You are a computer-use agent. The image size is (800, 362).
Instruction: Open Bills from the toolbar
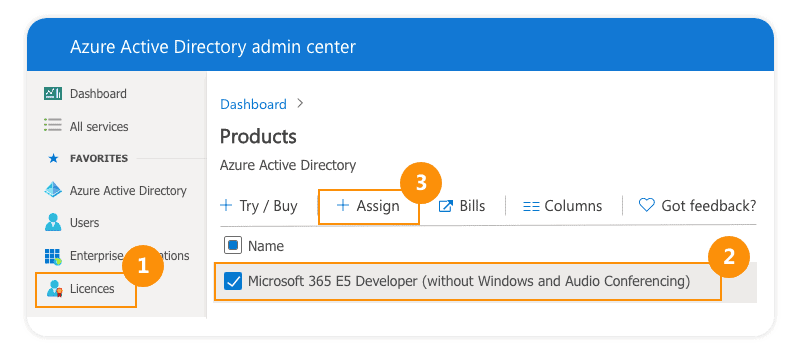pyautogui.click(x=462, y=206)
